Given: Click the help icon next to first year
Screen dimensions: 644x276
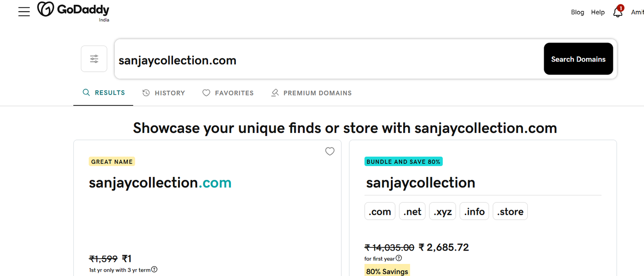Looking at the screenshot, I should [x=399, y=258].
